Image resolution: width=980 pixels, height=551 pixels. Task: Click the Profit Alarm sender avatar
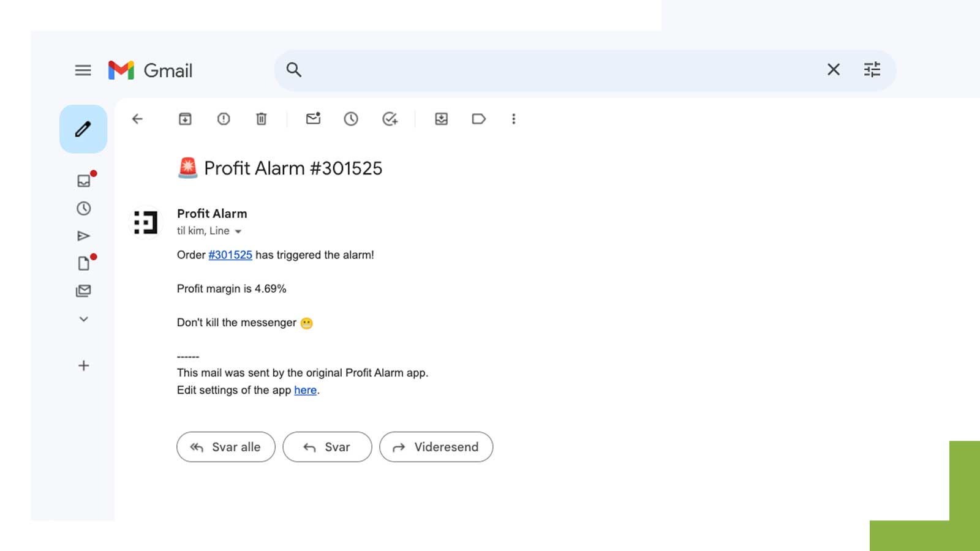[146, 222]
